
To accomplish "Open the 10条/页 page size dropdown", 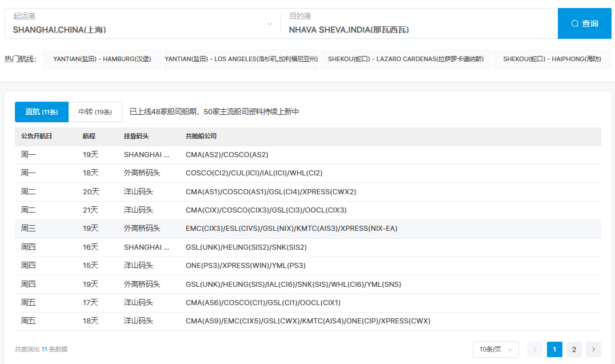I will (x=495, y=349).
